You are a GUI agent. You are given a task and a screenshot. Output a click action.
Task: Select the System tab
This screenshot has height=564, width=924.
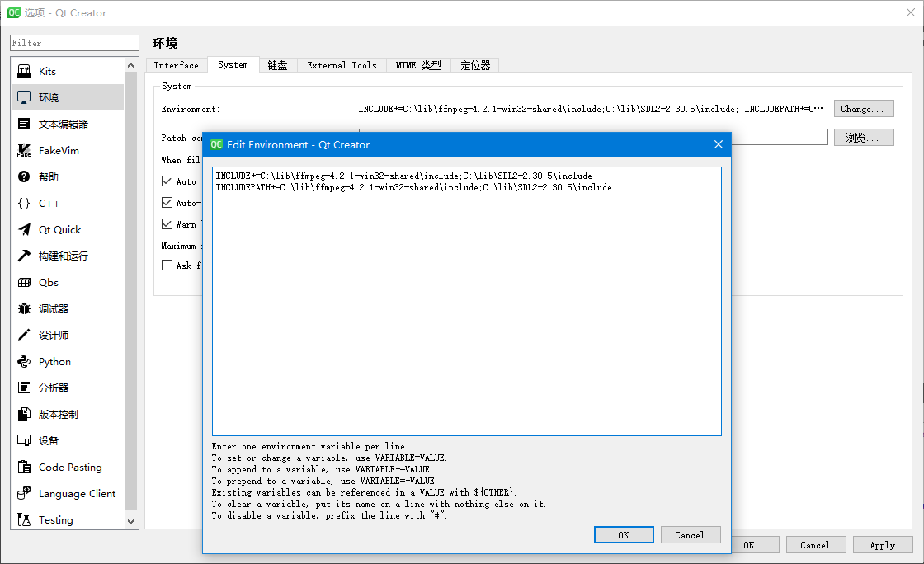click(x=233, y=65)
